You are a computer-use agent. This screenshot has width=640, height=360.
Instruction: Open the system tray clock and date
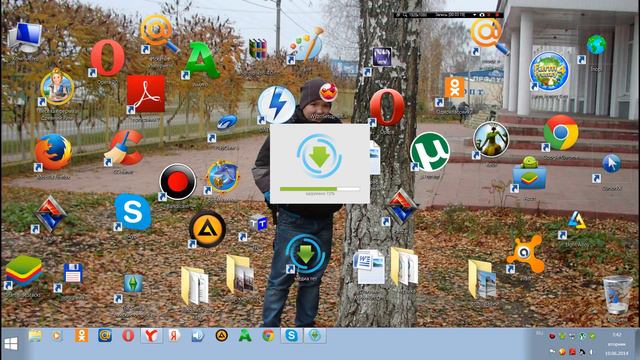[x=617, y=344]
